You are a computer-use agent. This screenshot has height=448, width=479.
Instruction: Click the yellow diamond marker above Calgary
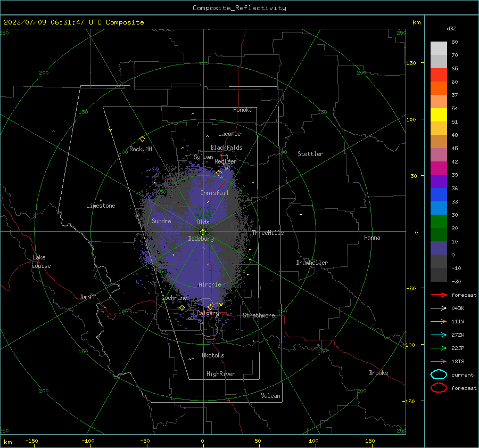click(x=210, y=307)
